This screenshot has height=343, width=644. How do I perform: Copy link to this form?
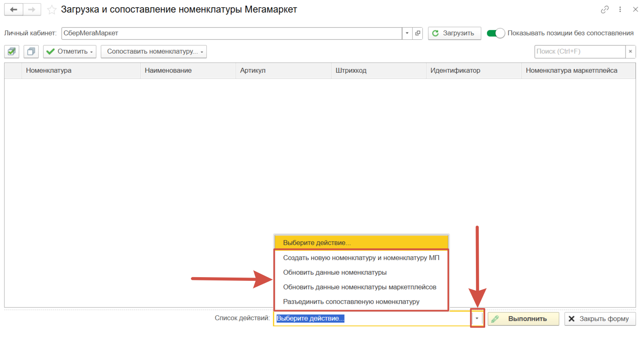605,9
